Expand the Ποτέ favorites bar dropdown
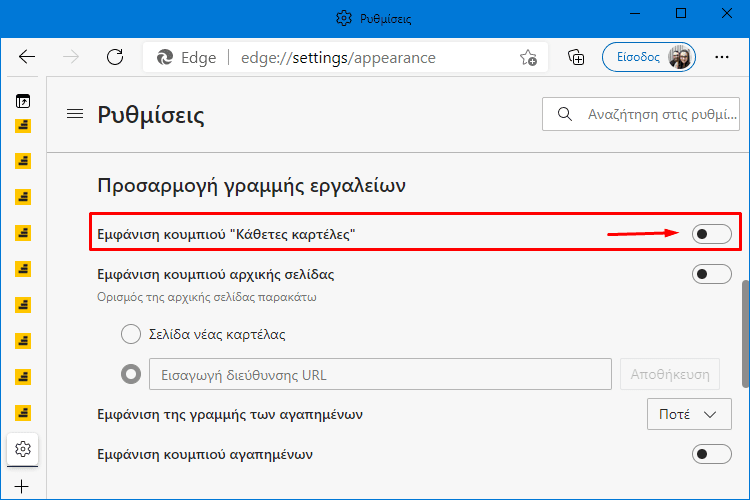Image resolution: width=750 pixels, height=500 pixels. [689, 414]
